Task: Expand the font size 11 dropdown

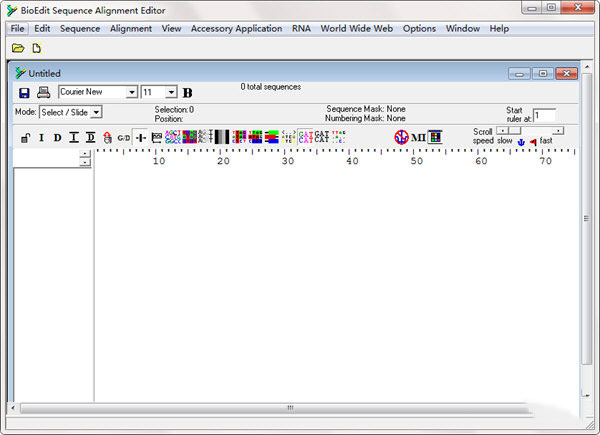Action: click(x=171, y=92)
